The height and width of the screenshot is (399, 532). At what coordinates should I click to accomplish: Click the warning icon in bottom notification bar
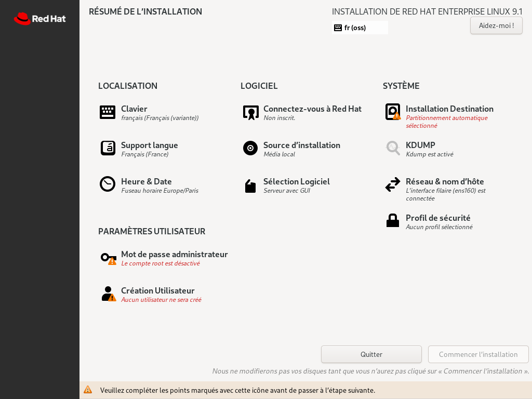click(88, 390)
